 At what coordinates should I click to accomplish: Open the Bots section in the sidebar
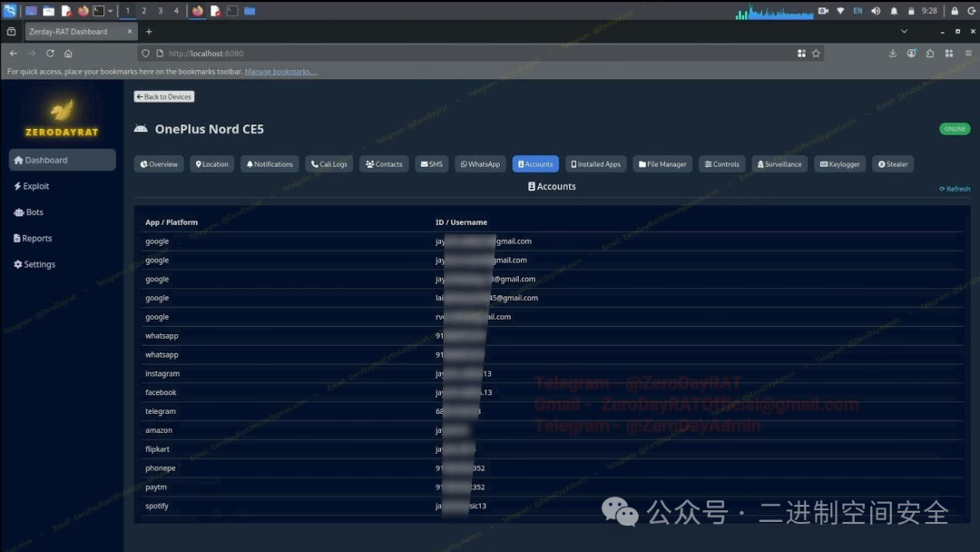coord(30,212)
